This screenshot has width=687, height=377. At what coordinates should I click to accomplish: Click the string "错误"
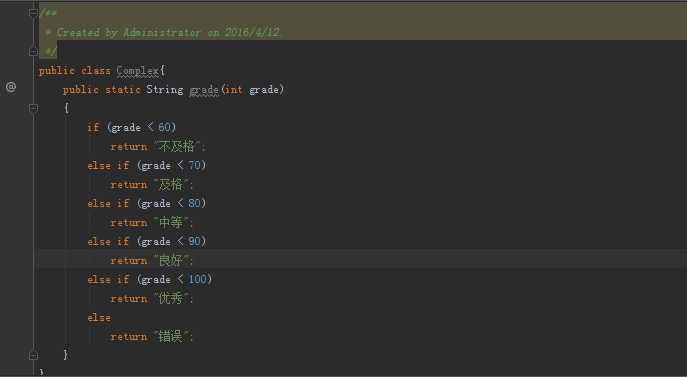point(172,337)
